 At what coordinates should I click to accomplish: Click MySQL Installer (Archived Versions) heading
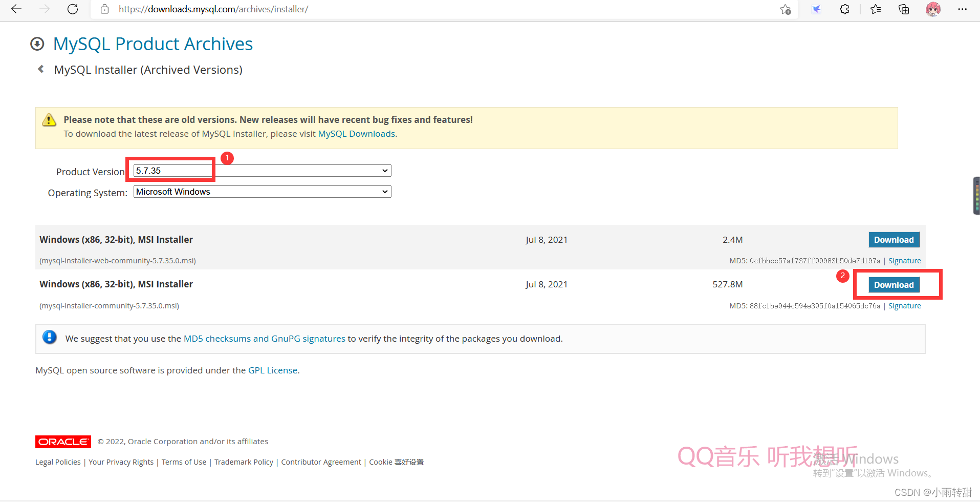[148, 70]
